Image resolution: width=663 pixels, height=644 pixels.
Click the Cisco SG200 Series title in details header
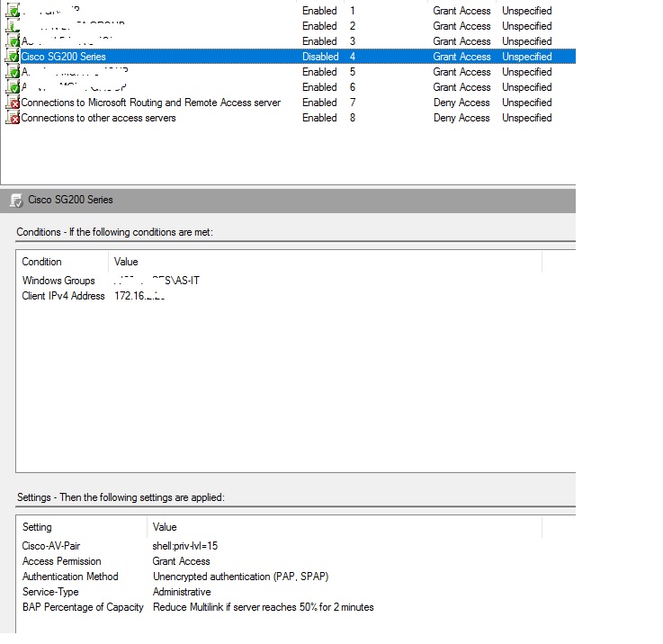click(x=70, y=200)
